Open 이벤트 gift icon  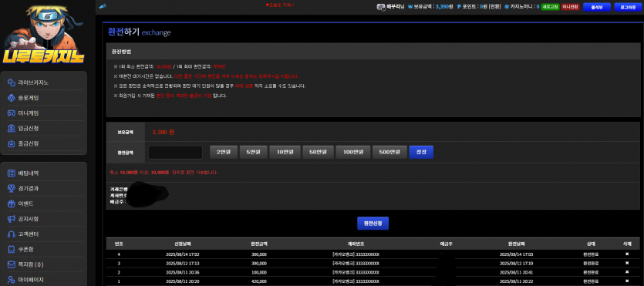(12, 204)
